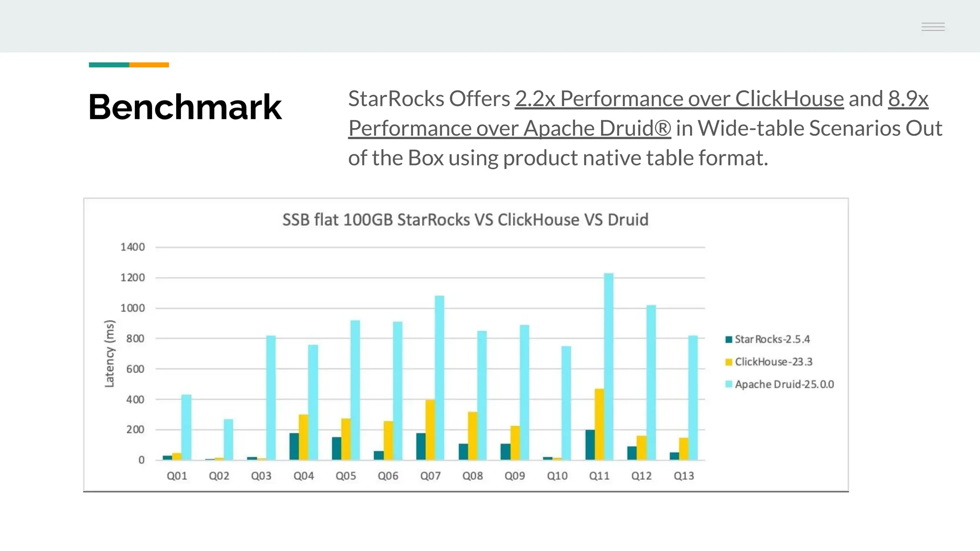Image resolution: width=980 pixels, height=551 pixels.
Task: Click the 800 y-axis value
Action: (x=135, y=339)
